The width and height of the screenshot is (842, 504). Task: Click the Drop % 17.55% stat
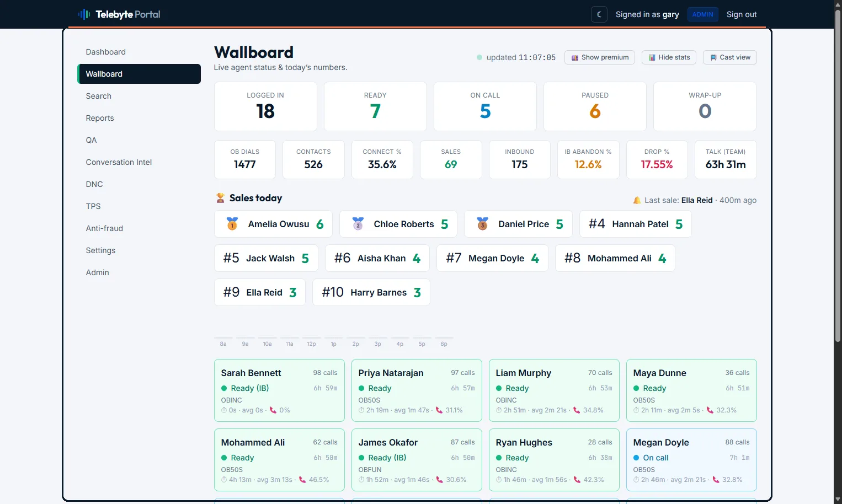657,159
